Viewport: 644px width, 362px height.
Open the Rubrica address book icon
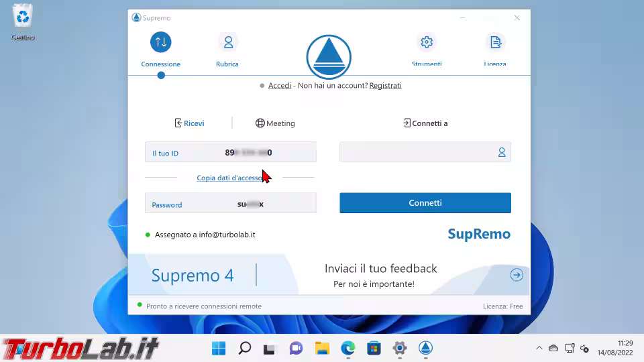(228, 42)
